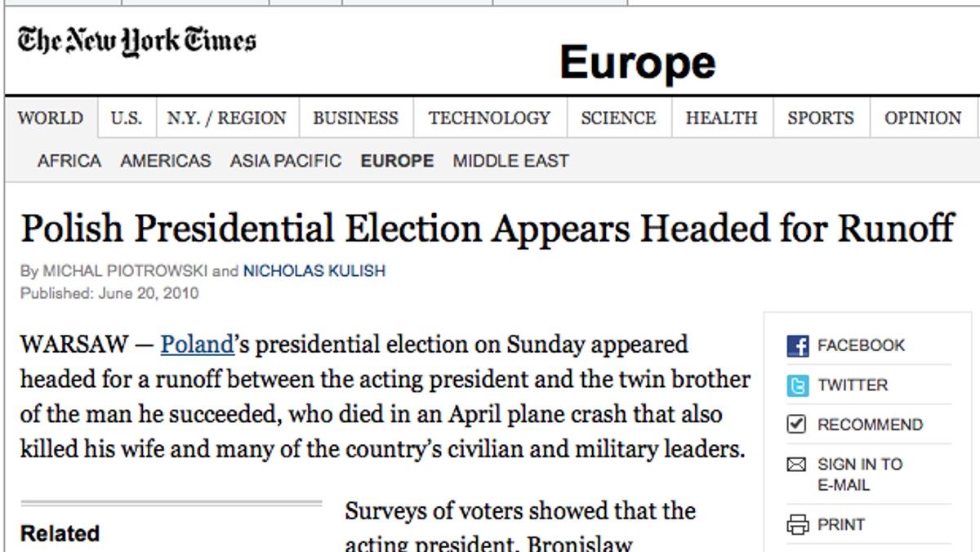
Task: Click the Recommend checkmark icon
Action: (x=796, y=425)
